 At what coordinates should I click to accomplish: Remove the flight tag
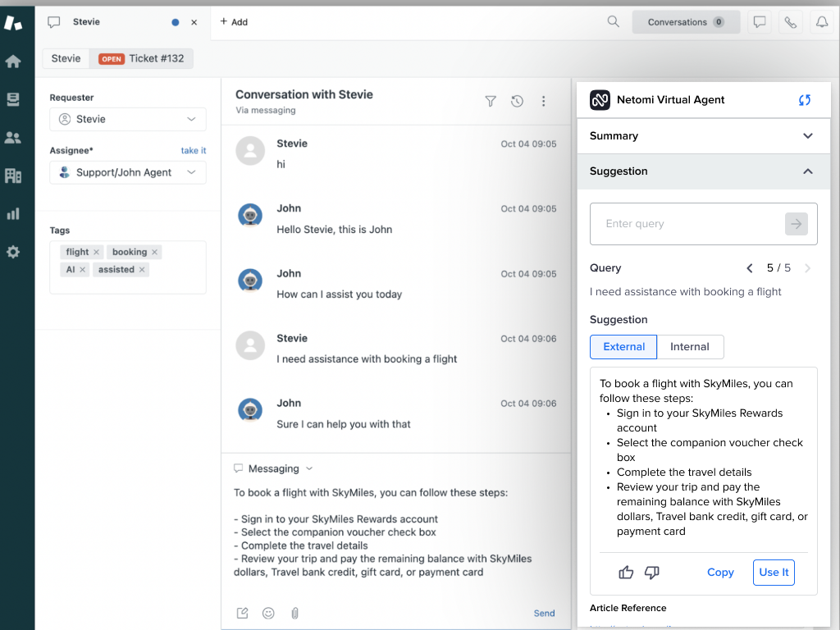click(96, 252)
